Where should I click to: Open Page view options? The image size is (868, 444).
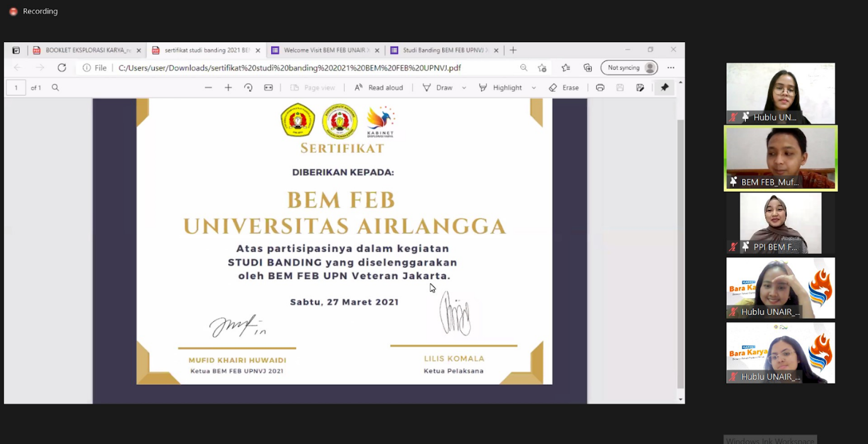click(313, 87)
